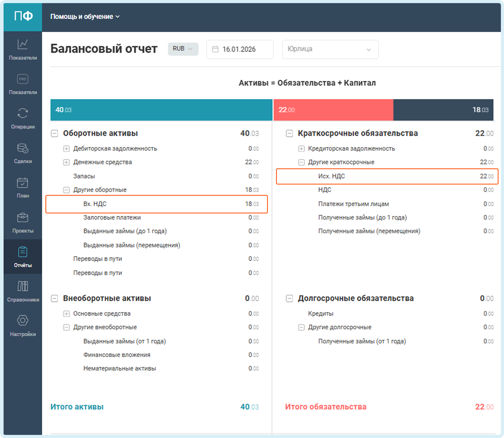Image resolution: width=504 pixels, height=438 pixels.
Task: Expand the Дебиторская задолженность row
Action: coord(66,149)
